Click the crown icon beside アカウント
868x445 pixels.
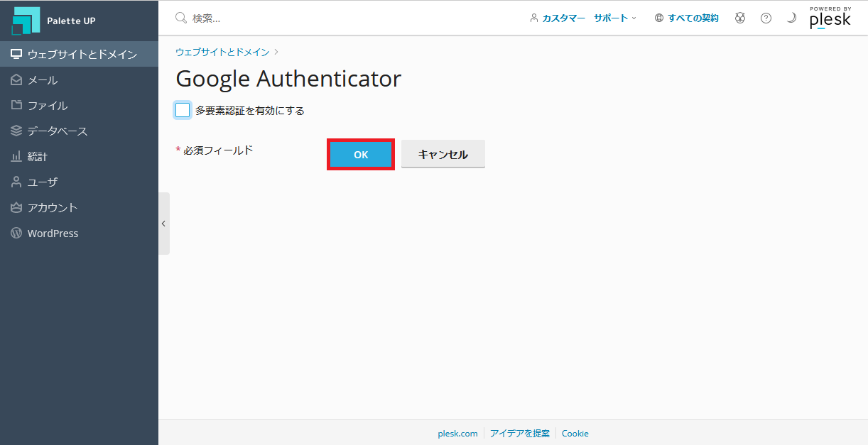click(16, 207)
